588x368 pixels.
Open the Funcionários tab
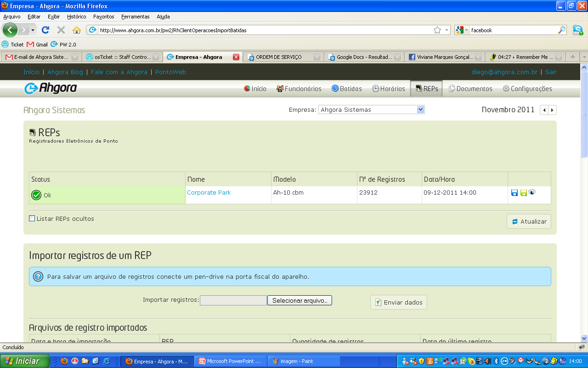299,89
